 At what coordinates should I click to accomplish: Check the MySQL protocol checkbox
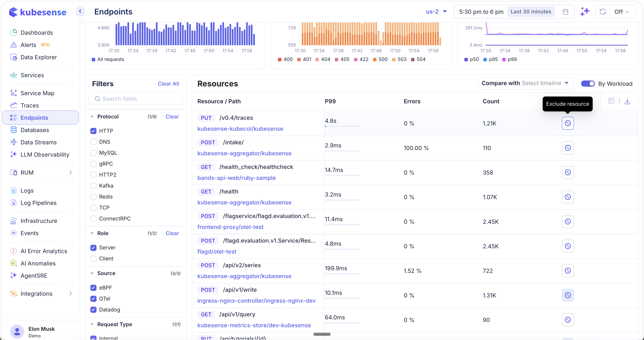point(93,153)
